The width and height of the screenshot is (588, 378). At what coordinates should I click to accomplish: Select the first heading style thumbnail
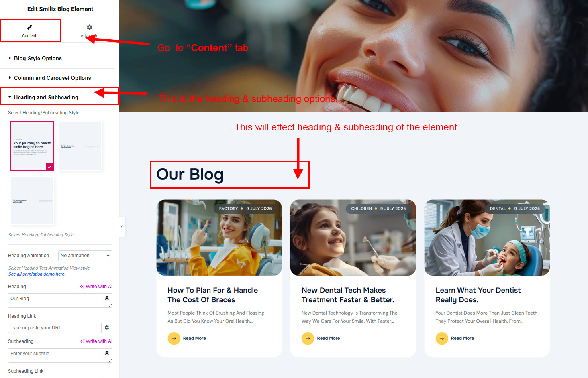[32, 146]
